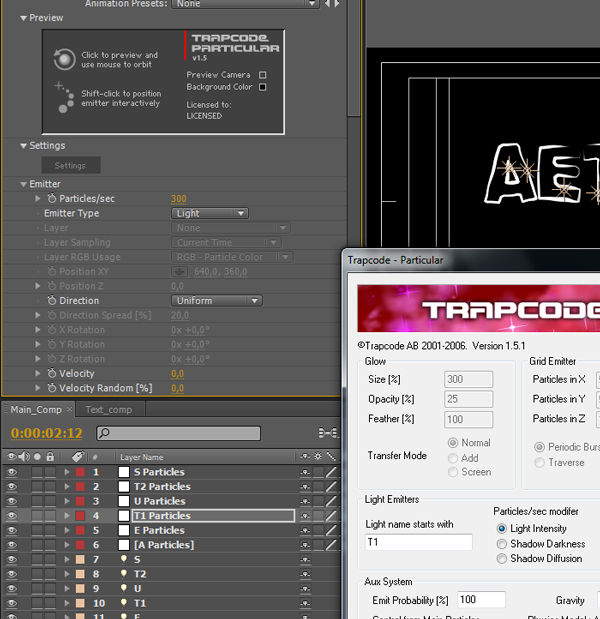
Task: Click the red label of S Particles layer
Action: pos(80,472)
